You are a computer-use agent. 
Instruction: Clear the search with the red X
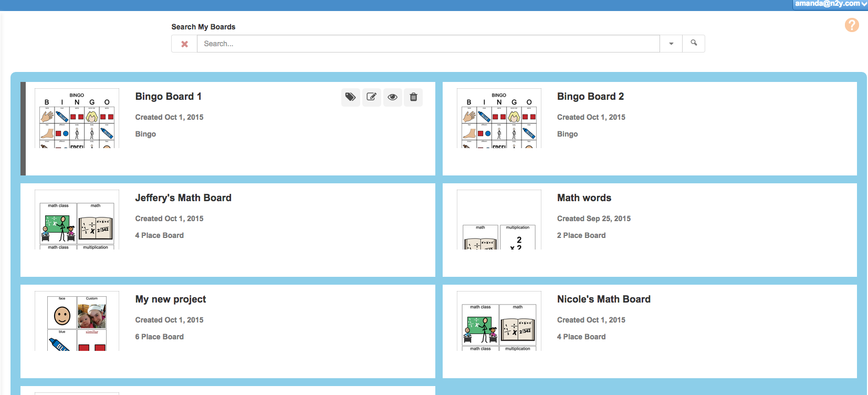[184, 44]
